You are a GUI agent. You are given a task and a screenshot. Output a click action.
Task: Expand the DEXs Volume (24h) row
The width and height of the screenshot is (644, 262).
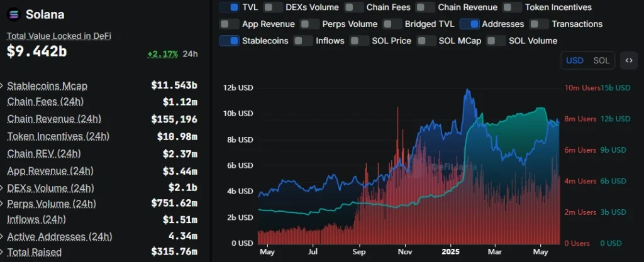tap(99, 188)
